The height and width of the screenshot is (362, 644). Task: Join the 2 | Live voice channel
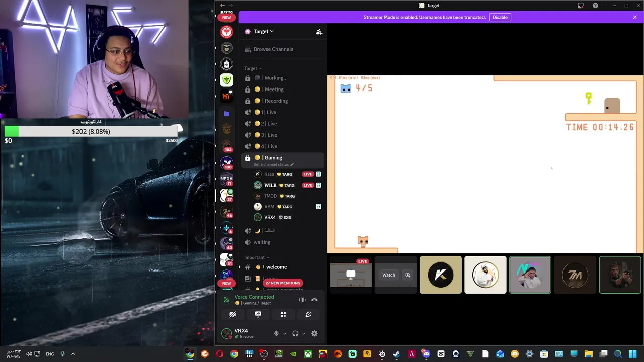[x=283, y=124]
